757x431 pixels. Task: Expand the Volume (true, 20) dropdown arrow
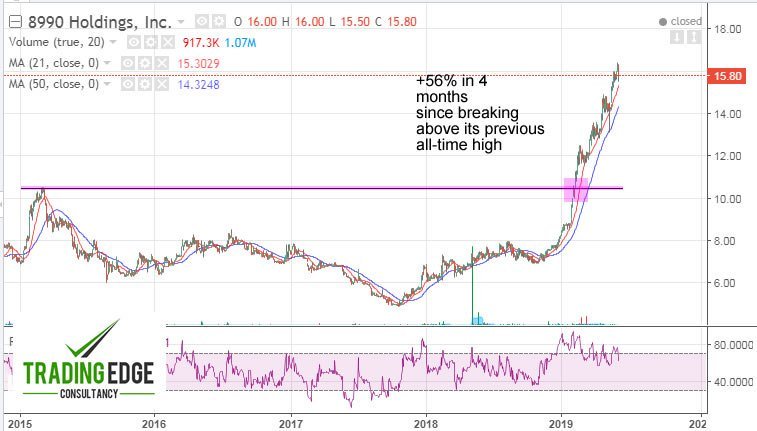pos(113,42)
